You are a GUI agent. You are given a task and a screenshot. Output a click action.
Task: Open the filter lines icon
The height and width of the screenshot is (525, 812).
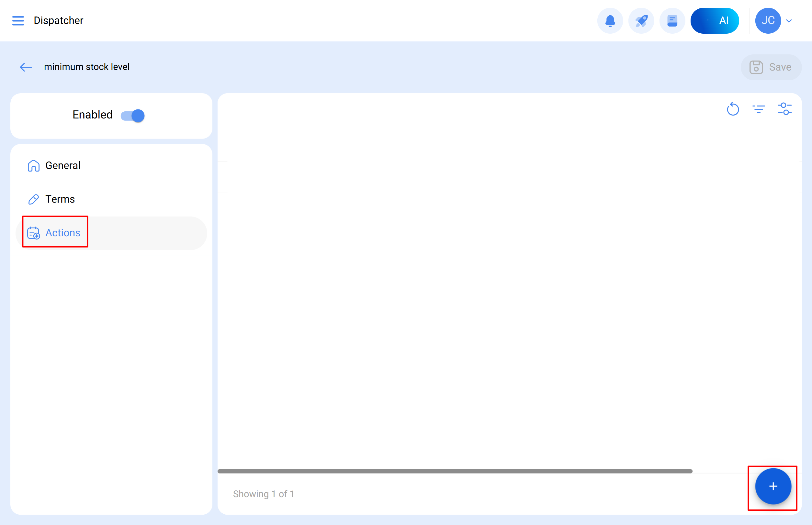tap(759, 109)
